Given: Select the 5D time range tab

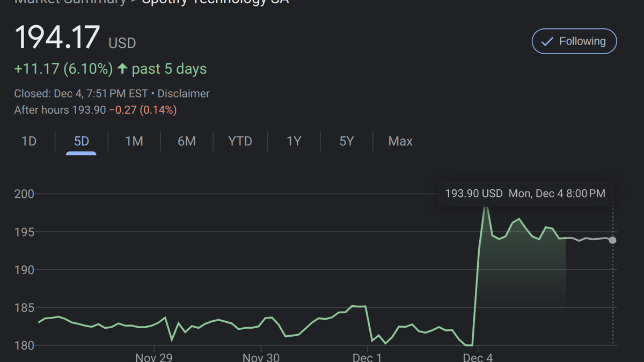Looking at the screenshot, I should (x=81, y=142).
